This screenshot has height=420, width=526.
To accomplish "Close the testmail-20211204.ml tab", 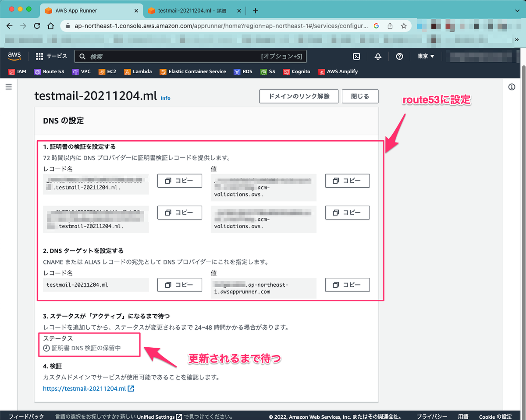I will tap(239, 11).
